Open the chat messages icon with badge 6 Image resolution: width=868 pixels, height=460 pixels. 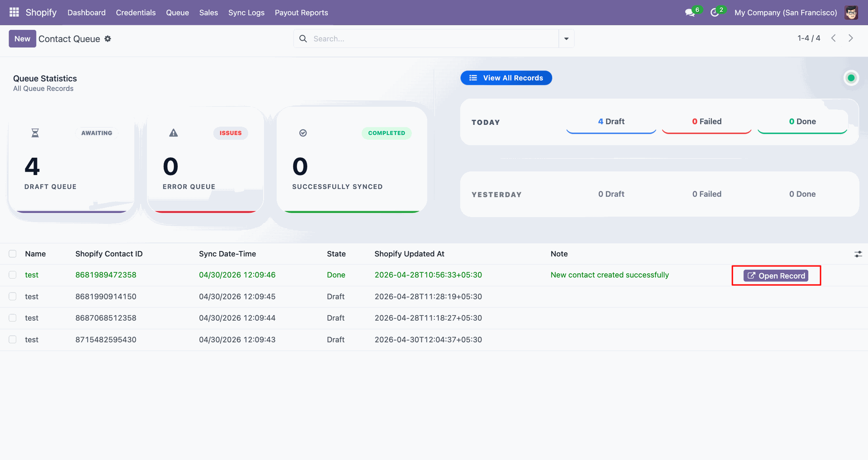pyautogui.click(x=690, y=13)
